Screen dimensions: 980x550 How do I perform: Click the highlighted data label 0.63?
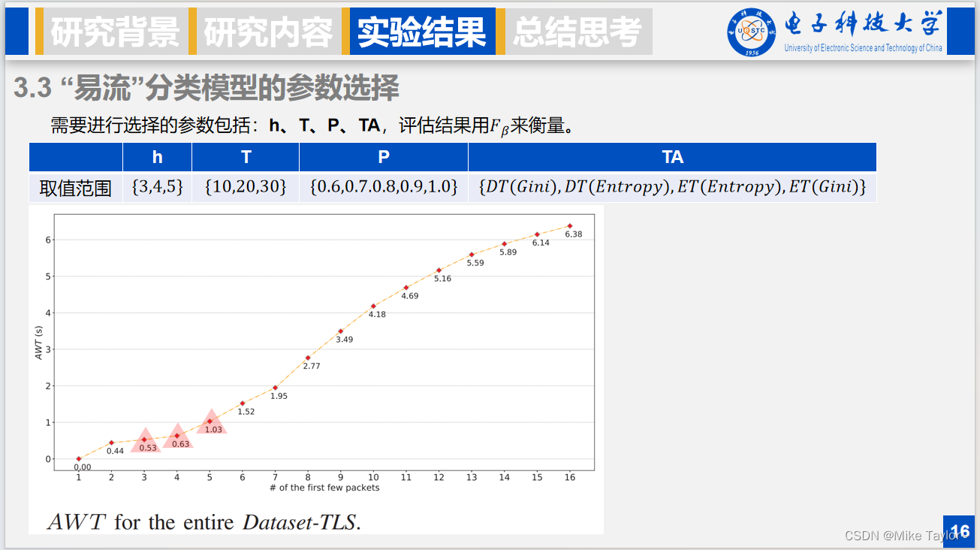point(180,444)
